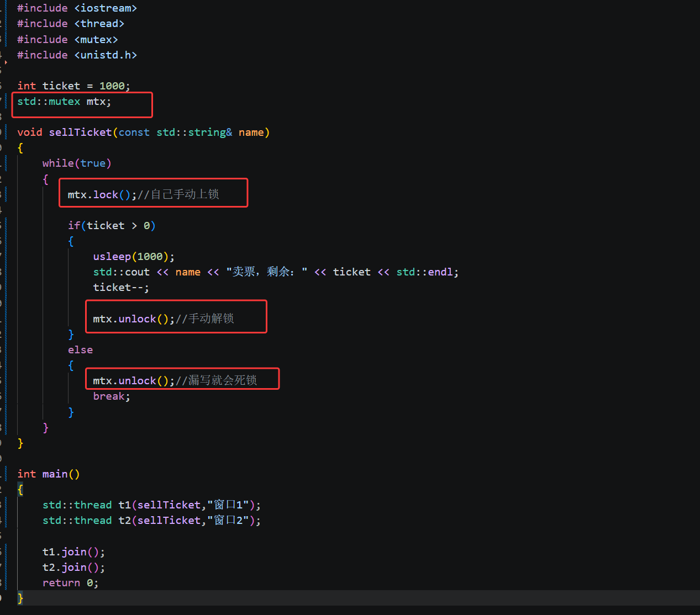Click the closing brace of main

[x=20, y=598]
